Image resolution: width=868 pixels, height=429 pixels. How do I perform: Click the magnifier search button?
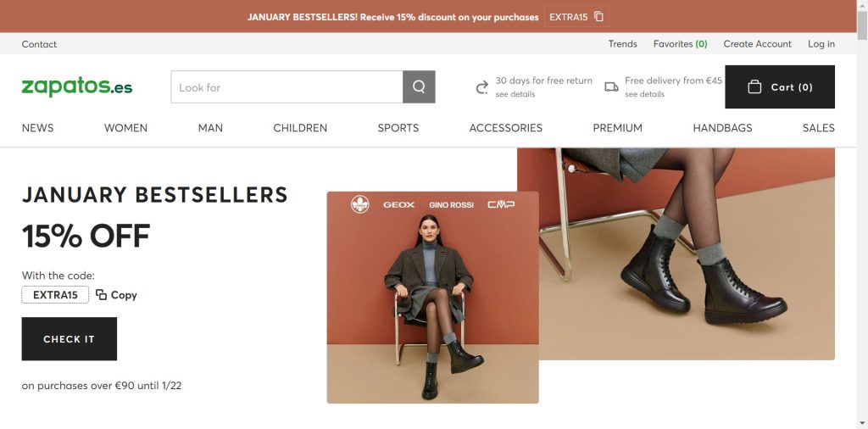pyautogui.click(x=419, y=87)
